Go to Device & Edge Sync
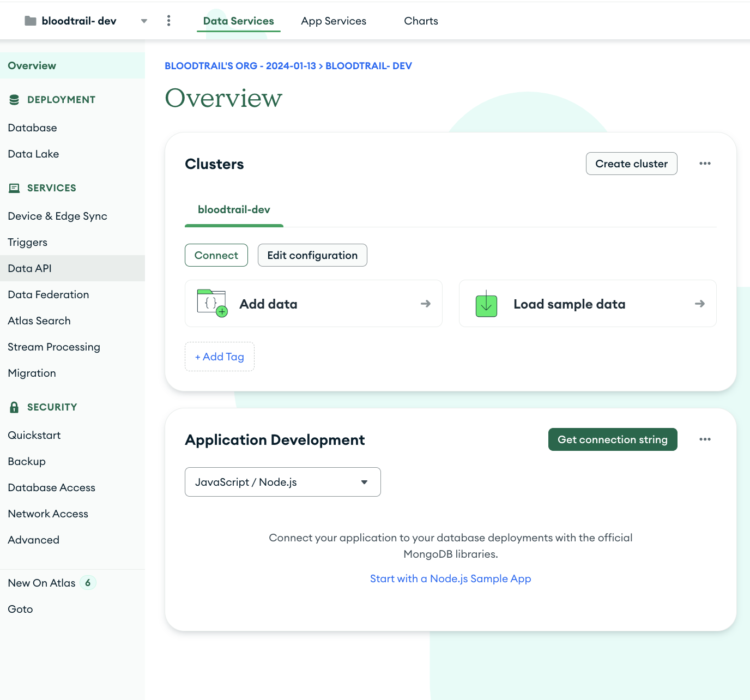This screenshot has height=700, width=750. click(x=58, y=216)
